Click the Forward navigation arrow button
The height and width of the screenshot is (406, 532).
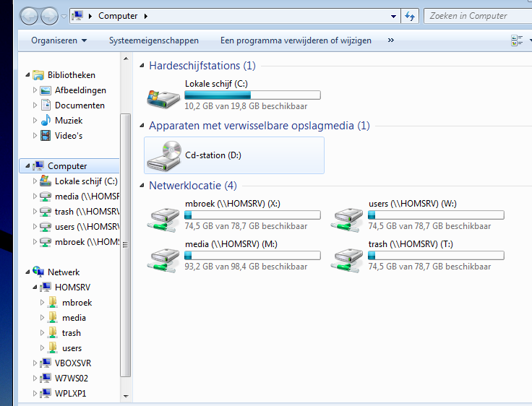point(50,16)
